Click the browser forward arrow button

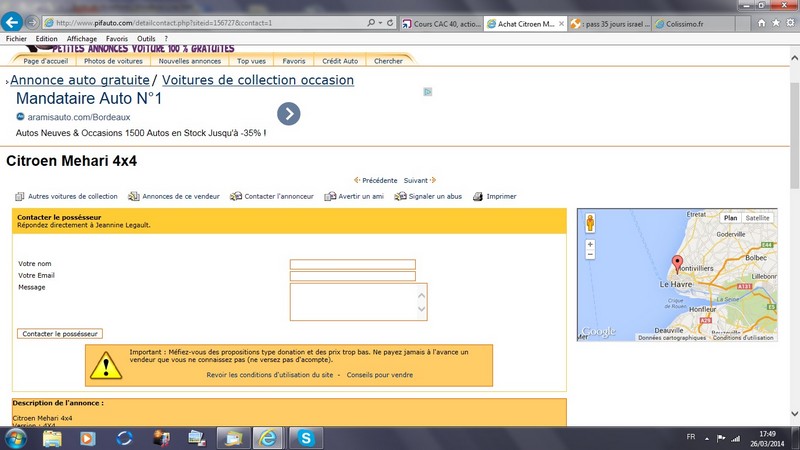tap(32, 22)
